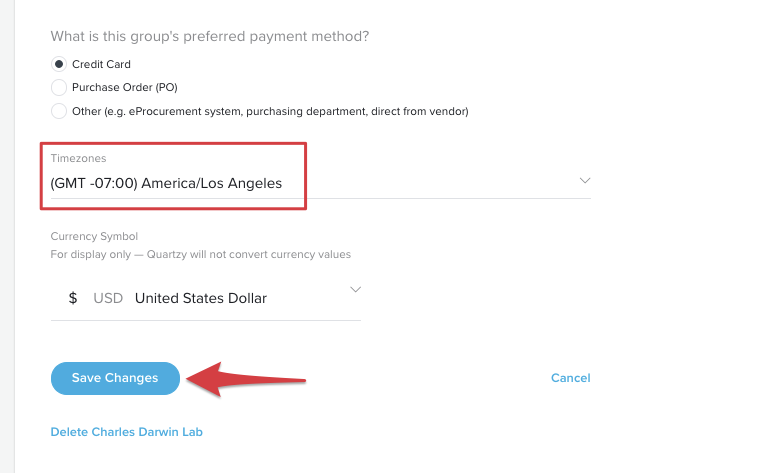Select the Credit Card radio button
The image size is (763, 473).
pyautogui.click(x=59, y=64)
